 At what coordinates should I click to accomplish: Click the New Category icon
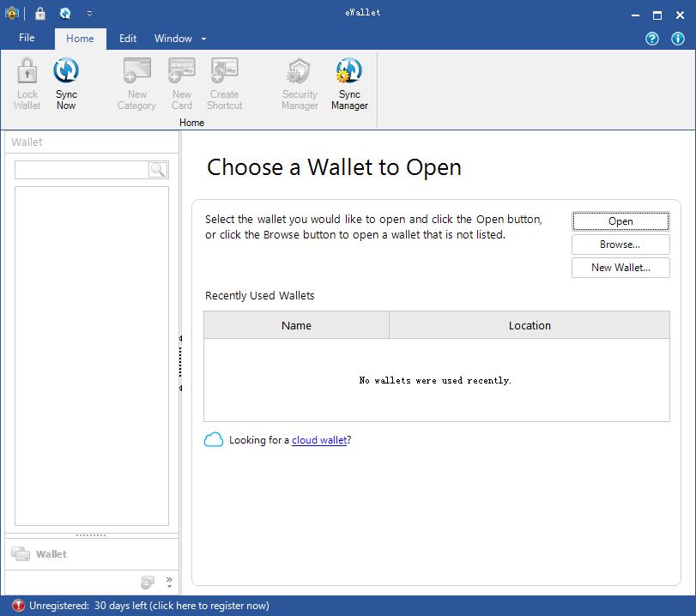[136, 83]
